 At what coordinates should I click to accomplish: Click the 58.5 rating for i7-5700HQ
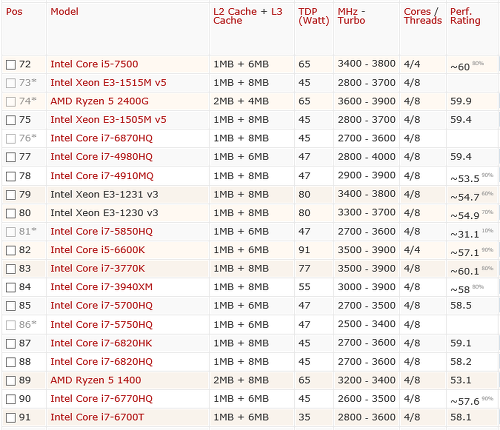click(x=461, y=306)
